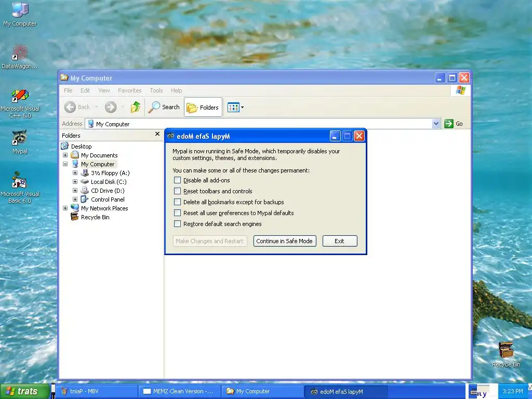Expand Control Panel tree node

[75, 199]
